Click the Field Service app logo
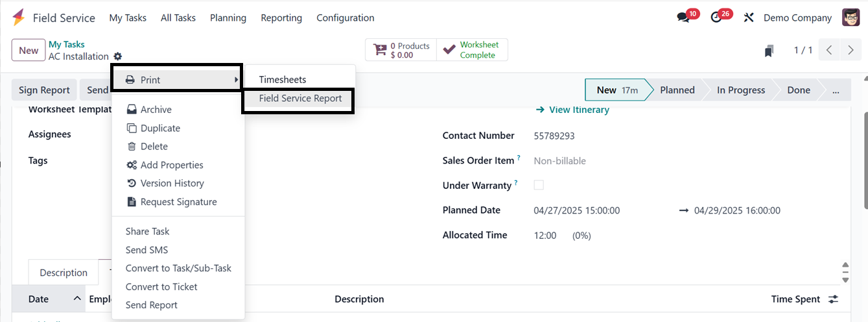Viewport: 868px width, 322px height. 19,18
